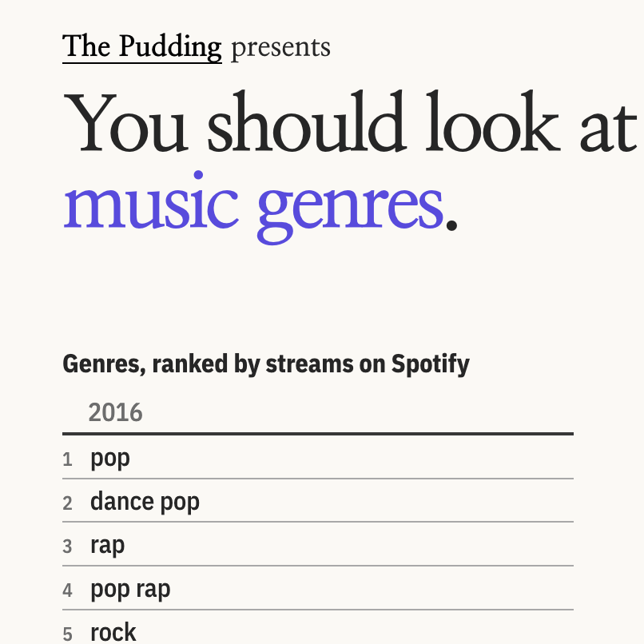The height and width of the screenshot is (644, 644).
Task: Click the Genres ranked by streams heading
Action: click(266, 364)
